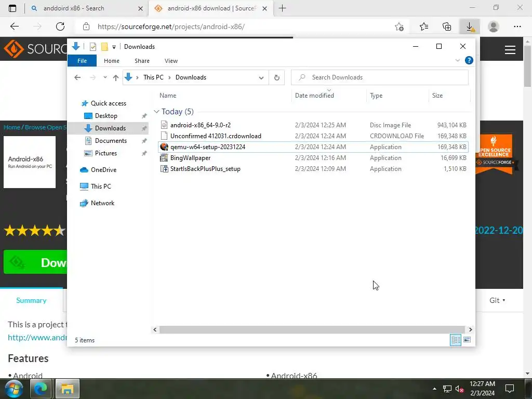532x399 pixels.
Task: Open Edge tab actions menu icon
Action: click(12, 8)
